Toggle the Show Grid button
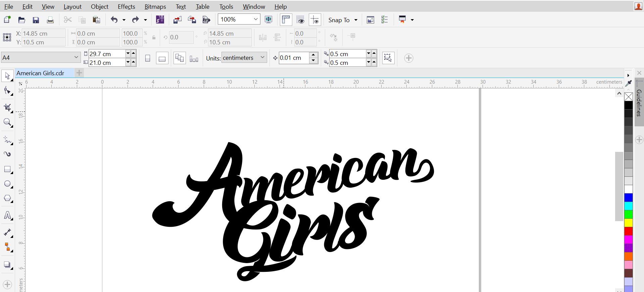This screenshot has width=644, height=292. [300, 20]
